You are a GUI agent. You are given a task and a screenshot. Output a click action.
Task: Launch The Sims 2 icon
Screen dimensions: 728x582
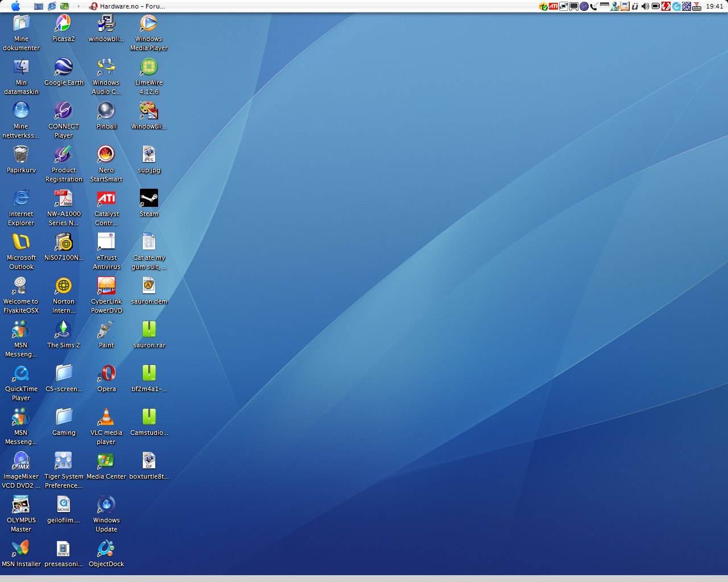click(64, 330)
